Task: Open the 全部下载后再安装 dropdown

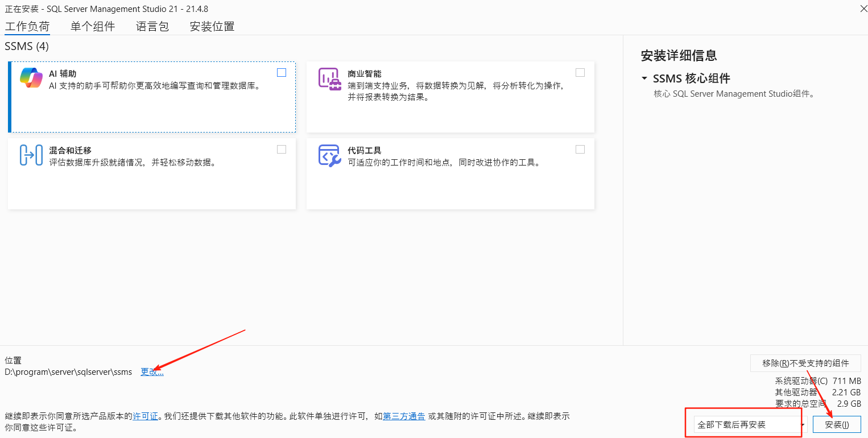Action: 751,424
